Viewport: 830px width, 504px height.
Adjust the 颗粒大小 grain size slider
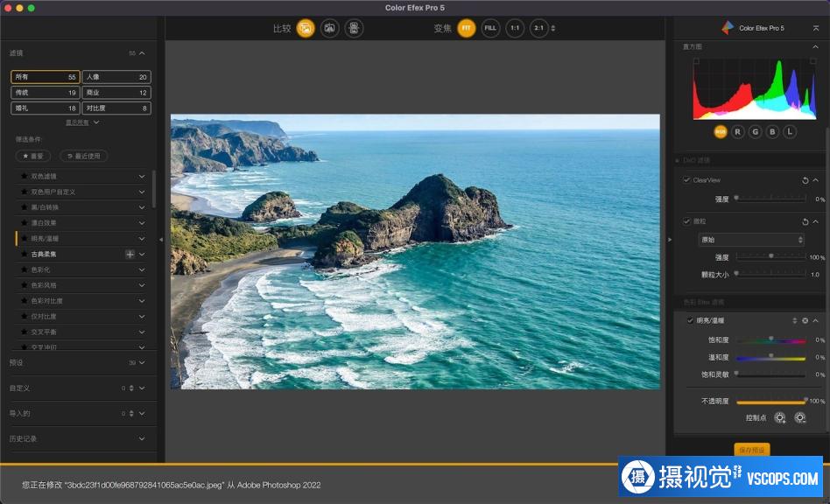(x=771, y=274)
